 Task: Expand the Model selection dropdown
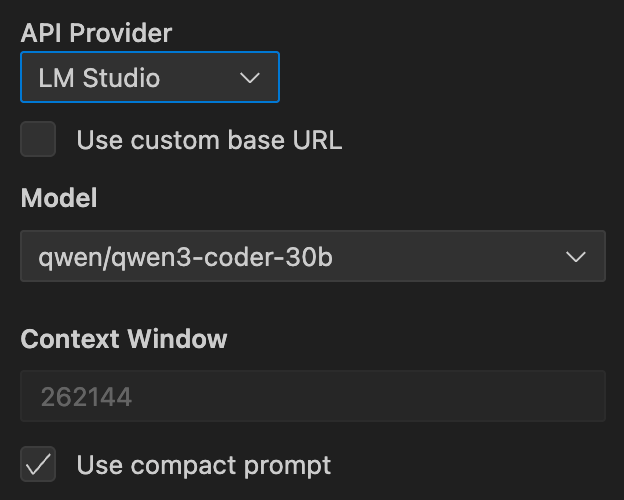pyautogui.click(x=312, y=257)
